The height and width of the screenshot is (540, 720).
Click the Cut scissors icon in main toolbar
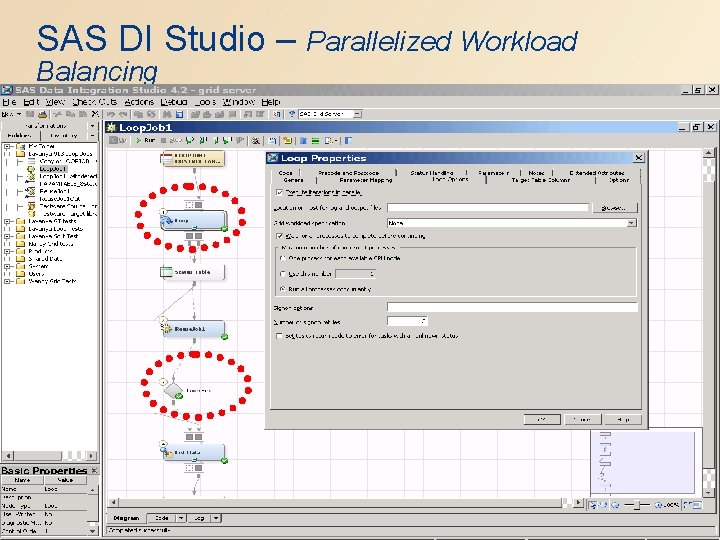click(58, 114)
